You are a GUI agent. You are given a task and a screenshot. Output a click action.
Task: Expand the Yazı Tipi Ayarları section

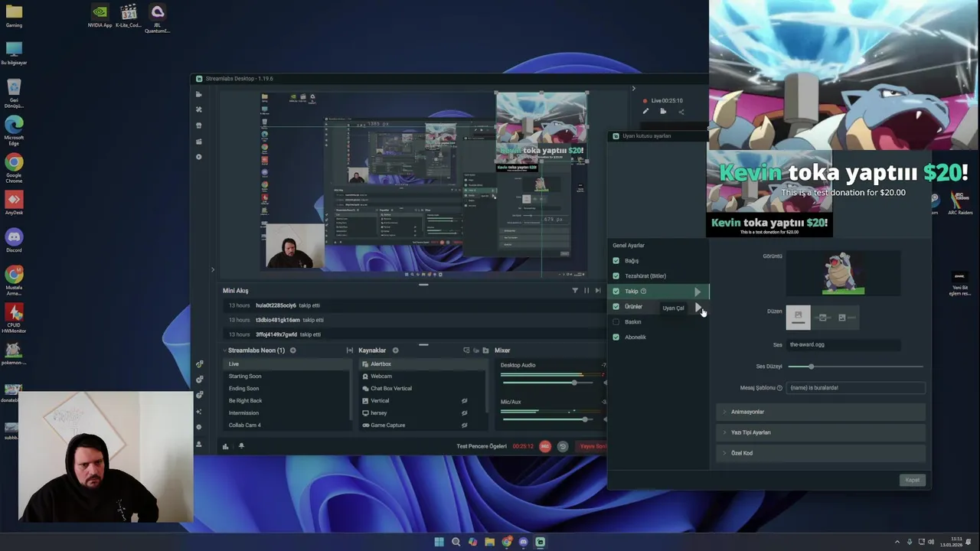click(x=821, y=432)
